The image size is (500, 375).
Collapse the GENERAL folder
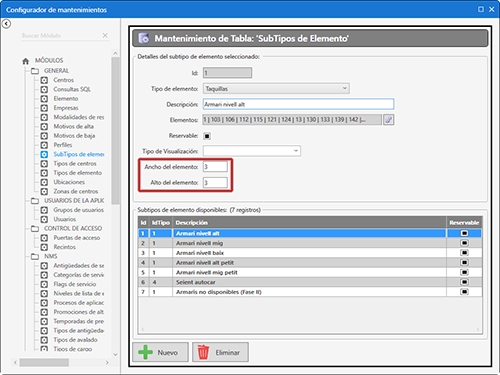click(x=35, y=71)
